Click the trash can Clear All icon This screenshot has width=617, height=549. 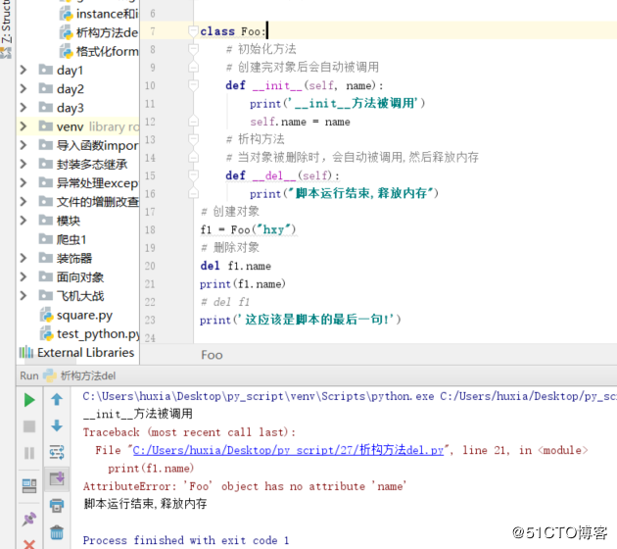(x=57, y=532)
